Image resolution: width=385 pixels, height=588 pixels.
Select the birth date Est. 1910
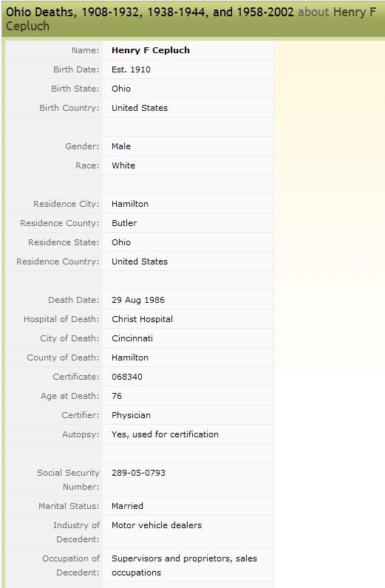click(131, 69)
